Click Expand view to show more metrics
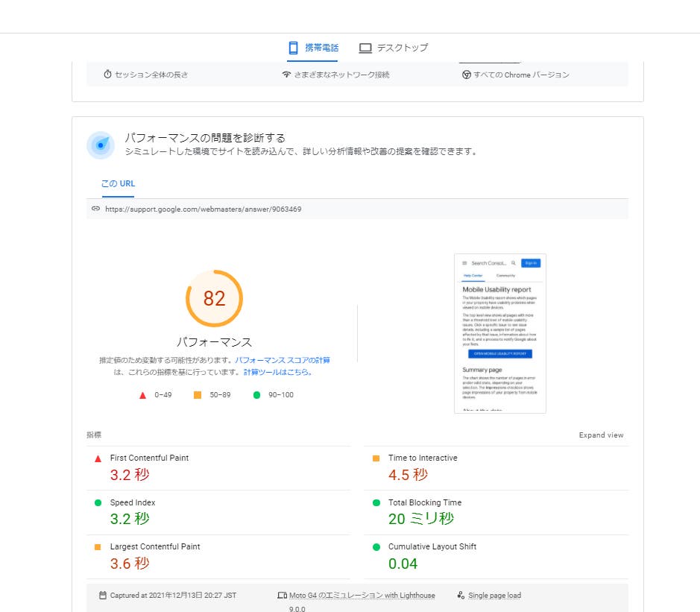 tap(601, 435)
